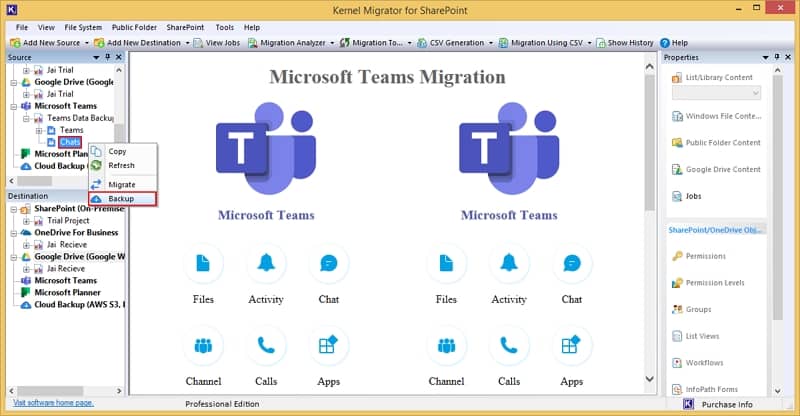Click the Help icon in toolbar
Image resolution: width=800 pixels, height=416 pixels.
point(665,43)
